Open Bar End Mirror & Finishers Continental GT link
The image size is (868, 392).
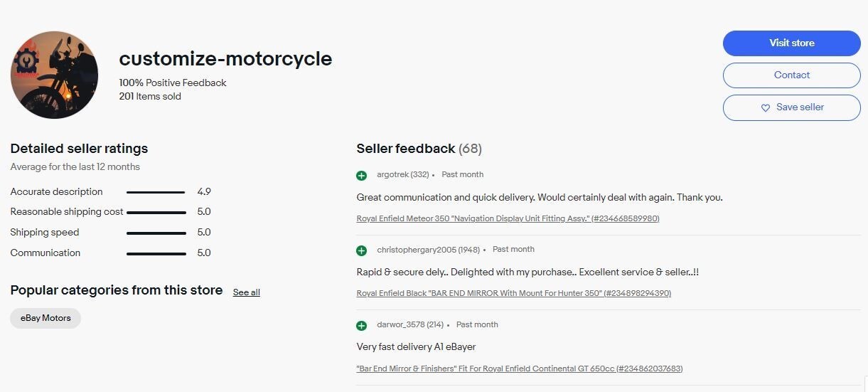pyautogui.click(x=520, y=369)
